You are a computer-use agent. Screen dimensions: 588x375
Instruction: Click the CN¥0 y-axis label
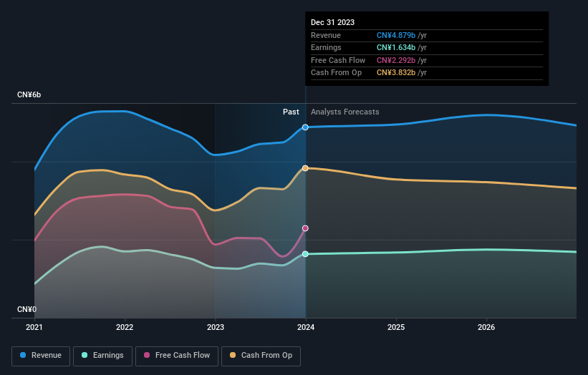pyautogui.click(x=26, y=309)
